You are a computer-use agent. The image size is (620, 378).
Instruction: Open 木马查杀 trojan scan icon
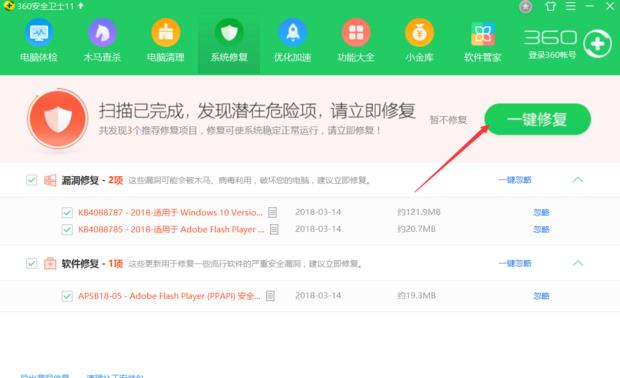click(x=102, y=33)
